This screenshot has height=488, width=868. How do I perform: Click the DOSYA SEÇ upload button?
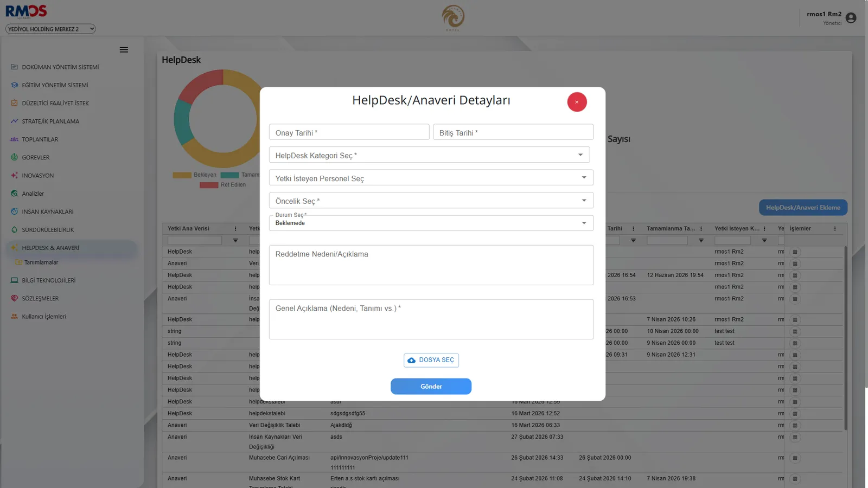point(431,360)
